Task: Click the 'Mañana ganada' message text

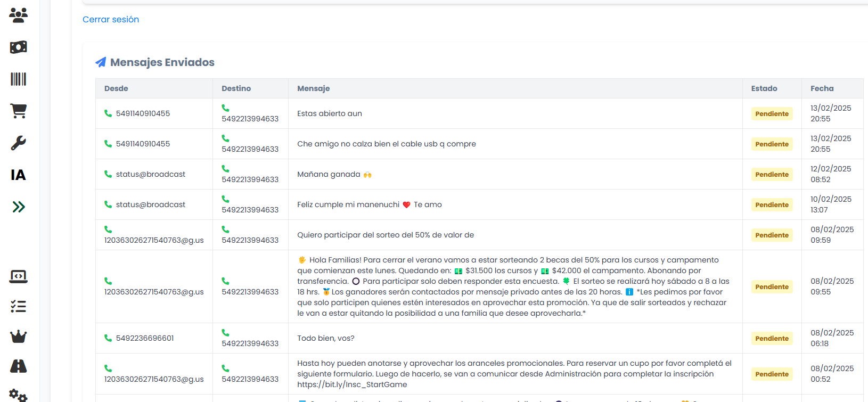Action: [329, 175]
